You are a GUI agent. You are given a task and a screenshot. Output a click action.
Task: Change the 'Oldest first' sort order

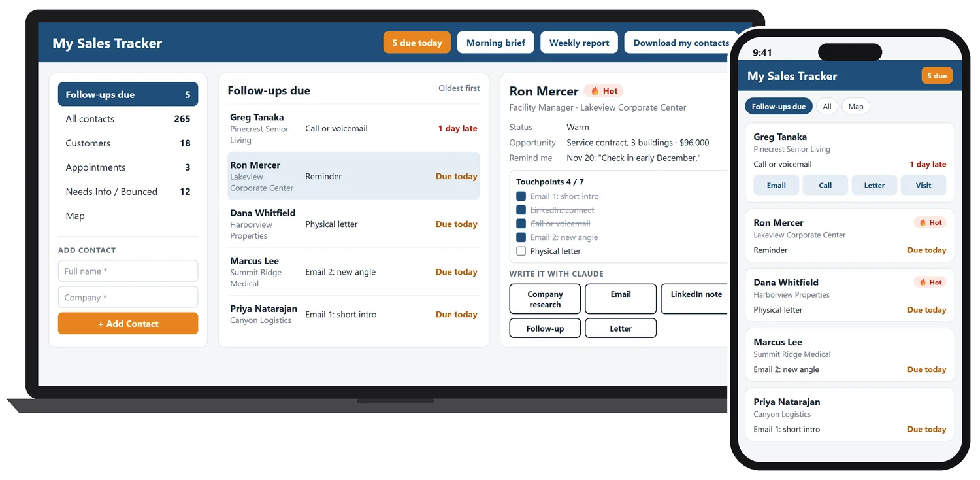pos(459,88)
